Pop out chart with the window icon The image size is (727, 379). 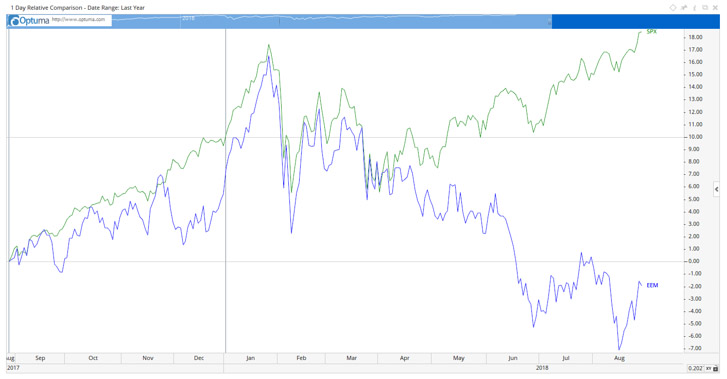point(705,7)
